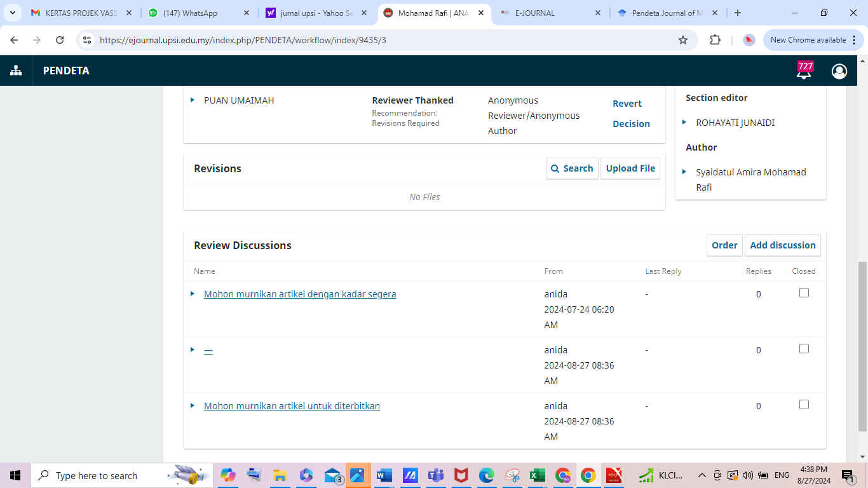Open Excel from the taskbar

pos(537,475)
